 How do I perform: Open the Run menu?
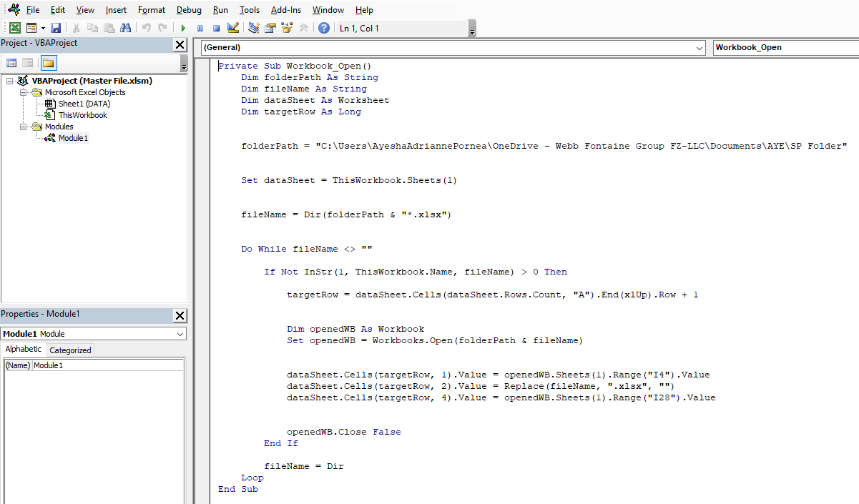220,10
